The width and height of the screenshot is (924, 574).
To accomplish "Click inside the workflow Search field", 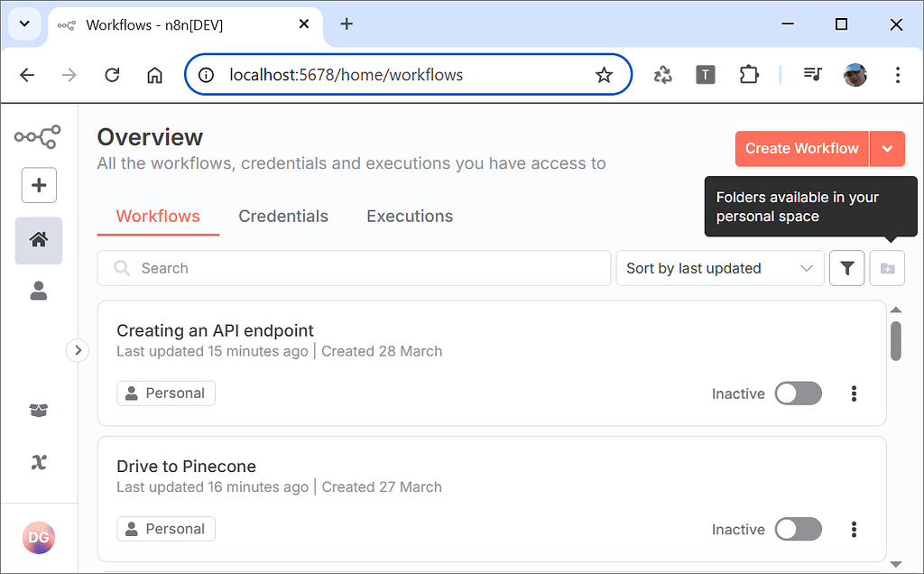I will coord(354,268).
